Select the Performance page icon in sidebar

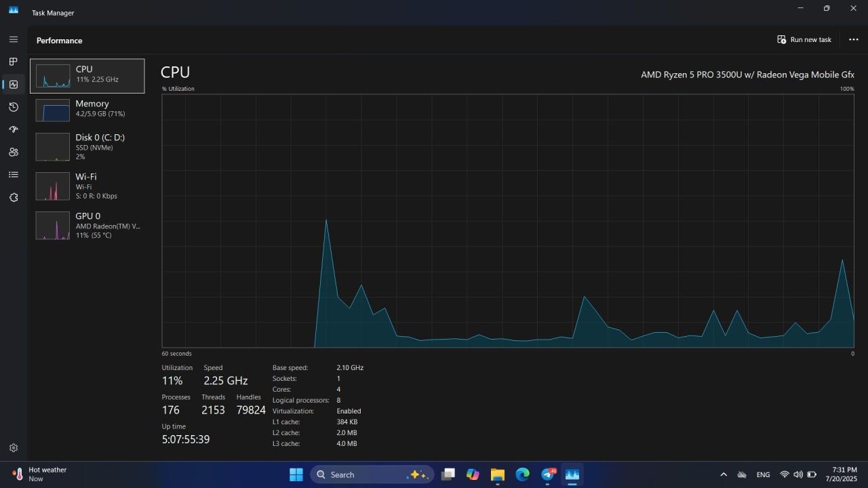[x=14, y=85]
